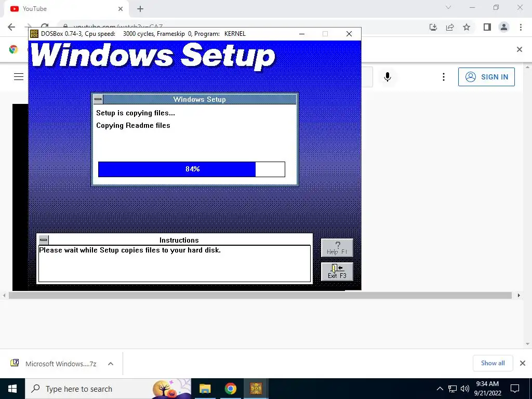The width and height of the screenshot is (532, 399).
Task: Open the Chrome three-dot menu
Action: tap(521, 27)
